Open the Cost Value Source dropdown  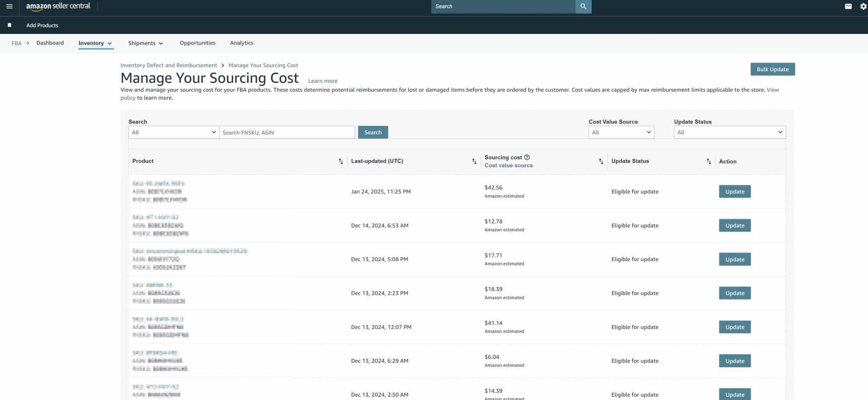pyautogui.click(x=621, y=132)
